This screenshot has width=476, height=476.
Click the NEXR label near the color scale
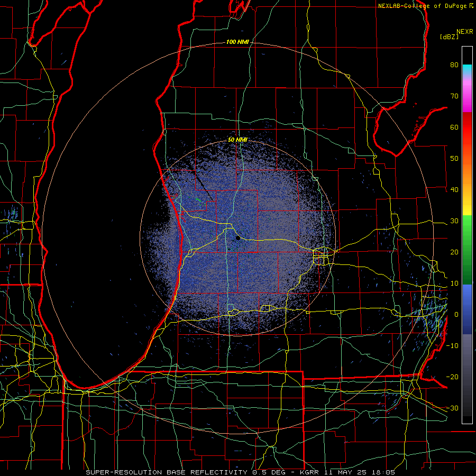tap(465, 32)
